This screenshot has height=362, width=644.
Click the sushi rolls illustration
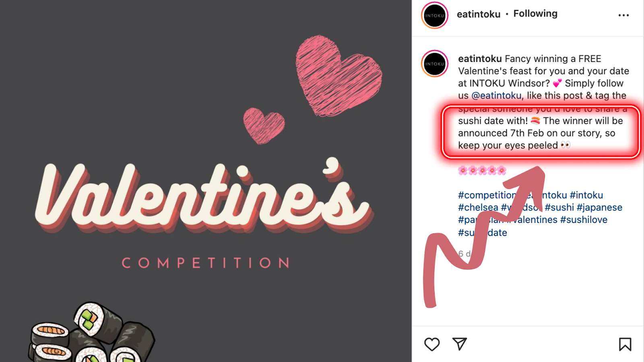92,333
